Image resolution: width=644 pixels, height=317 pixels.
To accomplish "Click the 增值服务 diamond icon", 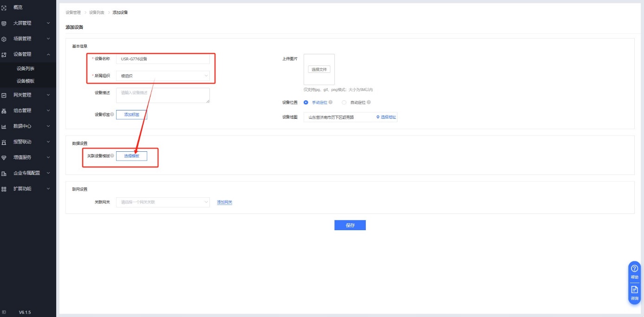I will (4, 157).
